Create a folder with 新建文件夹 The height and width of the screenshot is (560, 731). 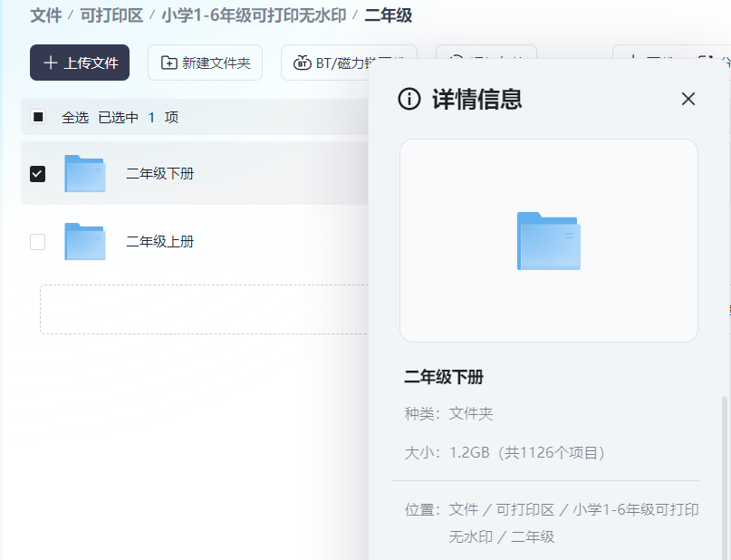(x=205, y=63)
